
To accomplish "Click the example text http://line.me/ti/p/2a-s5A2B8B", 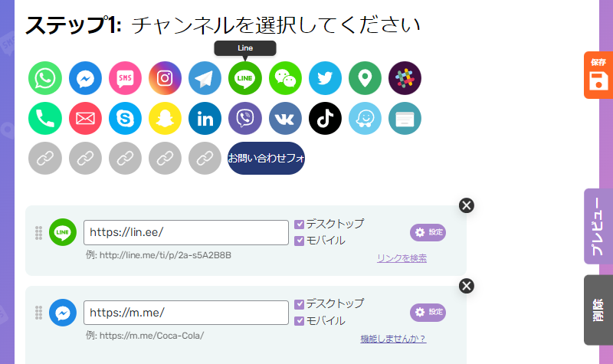I will [166, 255].
